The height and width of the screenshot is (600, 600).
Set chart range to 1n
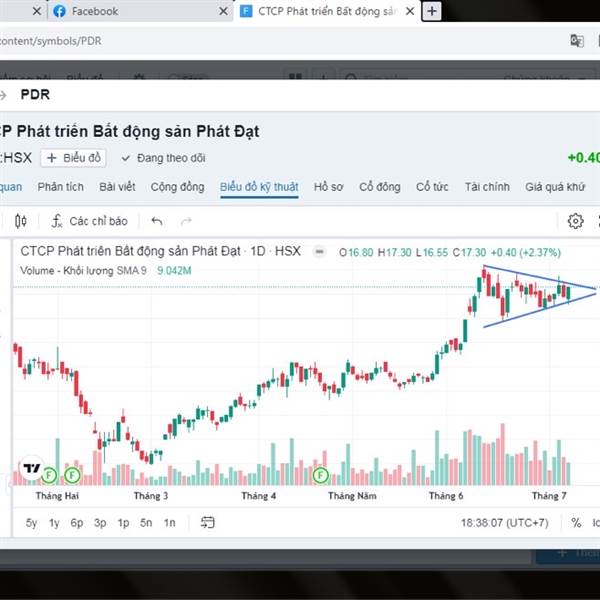169,523
